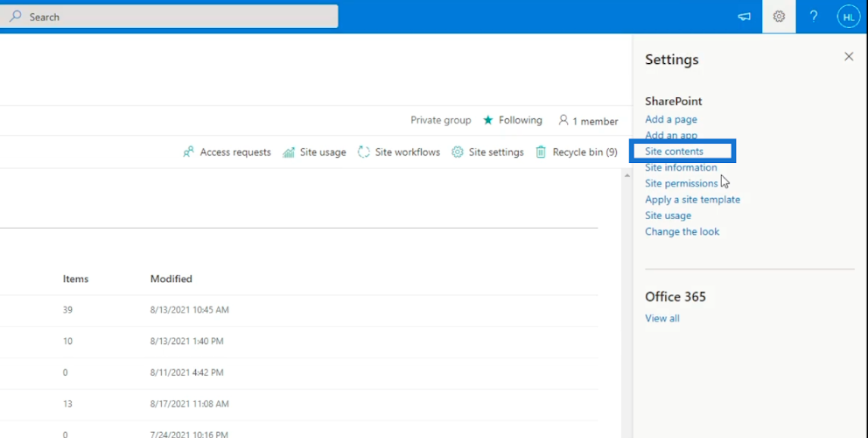
Task: Open the megaphone notifications icon
Action: pyautogui.click(x=744, y=17)
